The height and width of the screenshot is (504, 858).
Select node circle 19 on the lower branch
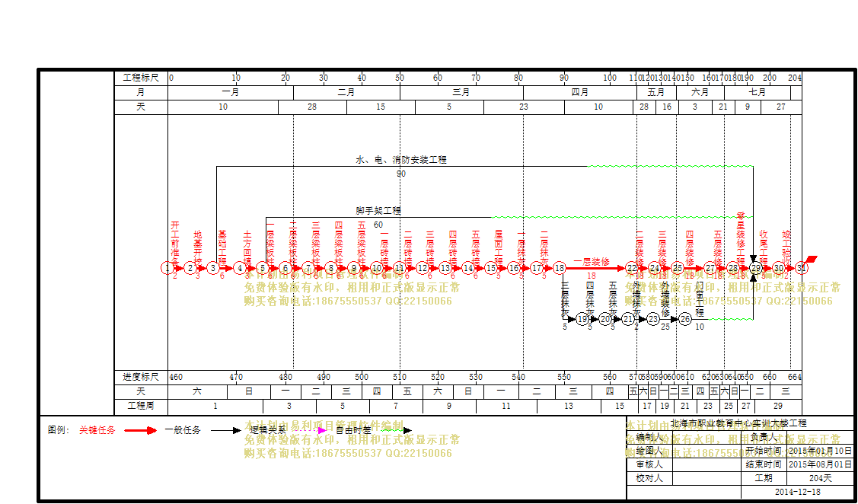582,319
